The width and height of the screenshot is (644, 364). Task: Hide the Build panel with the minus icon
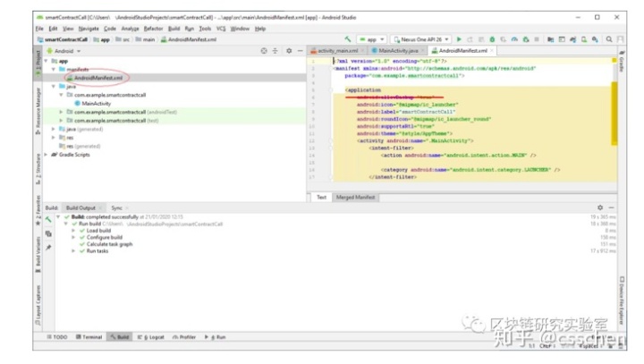click(611, 207)
